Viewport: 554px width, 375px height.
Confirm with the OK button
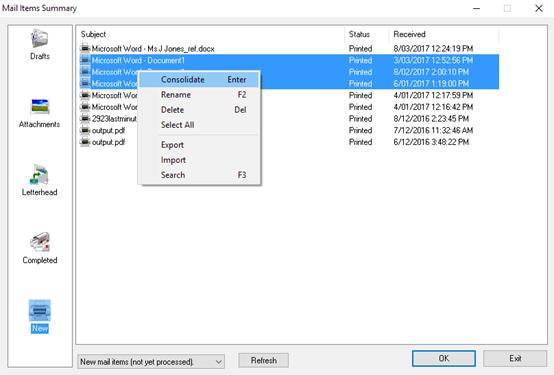click(444, 358)
